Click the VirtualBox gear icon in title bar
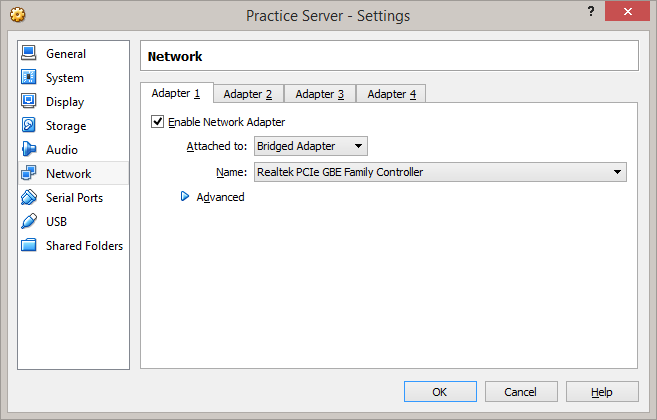This screenshot has height=420, width=657. click(17, 15)
